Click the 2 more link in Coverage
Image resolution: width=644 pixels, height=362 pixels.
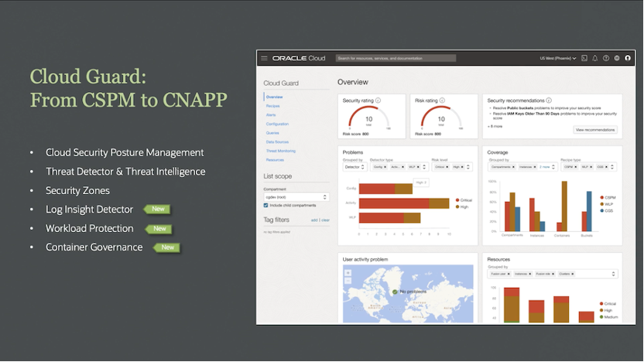pyautogui.click(x=544, y=167)
